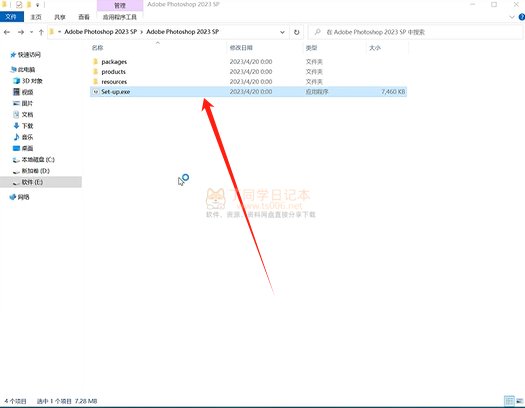525x408 pixels.
Task: Switch to the 主页 ribbon tab
Action: [x=36, y=17]
